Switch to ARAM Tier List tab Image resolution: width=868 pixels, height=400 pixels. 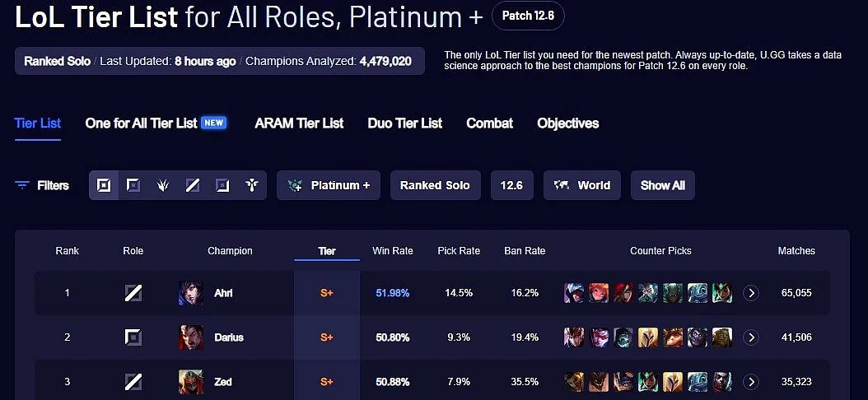pyautogui.click(x=299, y=123)
